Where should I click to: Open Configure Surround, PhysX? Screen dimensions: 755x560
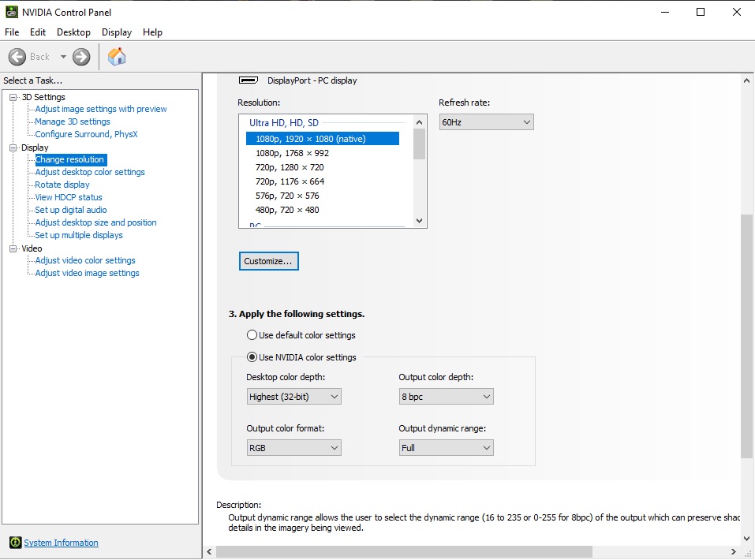[86, 134]
